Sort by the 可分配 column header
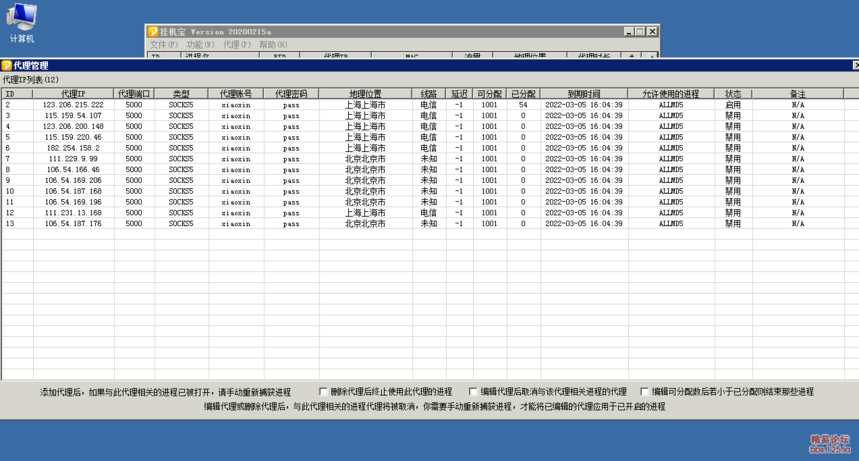Viewport: 859px width, 461px height. (x=489, y=94)
